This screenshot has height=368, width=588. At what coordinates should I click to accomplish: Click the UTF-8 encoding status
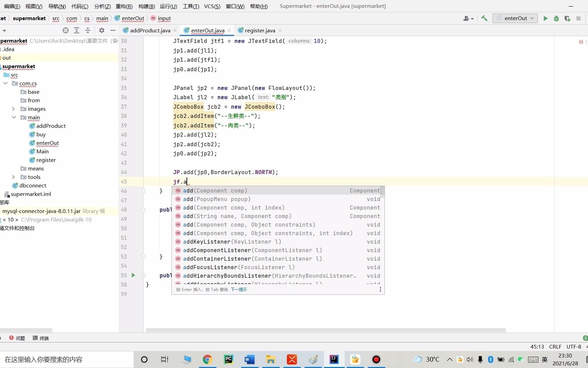(574, 347)
